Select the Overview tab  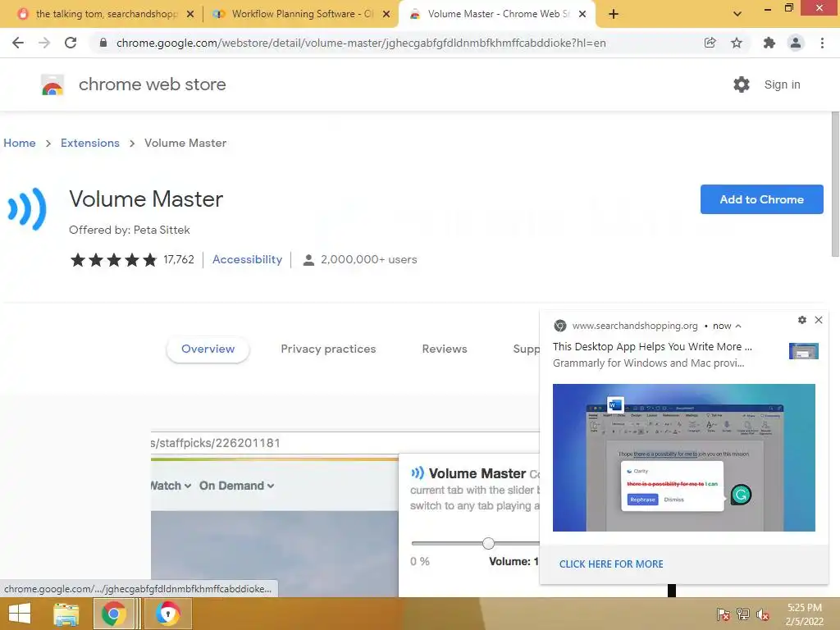(x=208, y=349)
